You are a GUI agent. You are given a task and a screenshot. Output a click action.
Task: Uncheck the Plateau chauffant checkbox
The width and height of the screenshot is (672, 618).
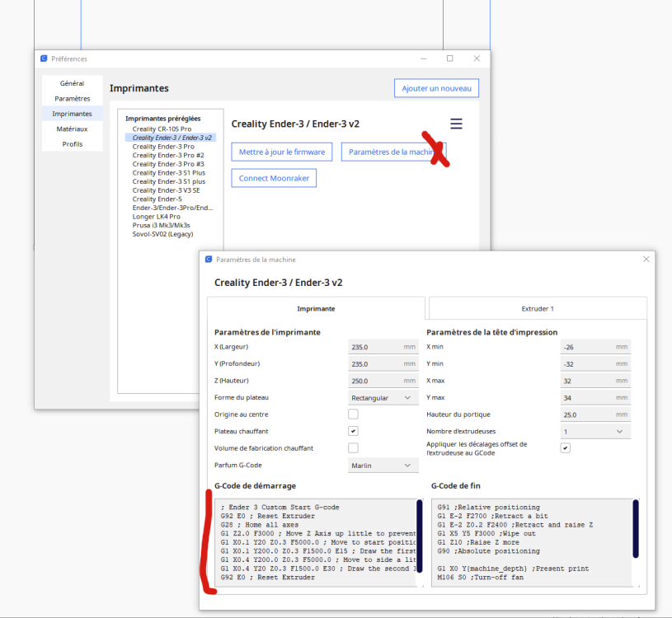353,431
